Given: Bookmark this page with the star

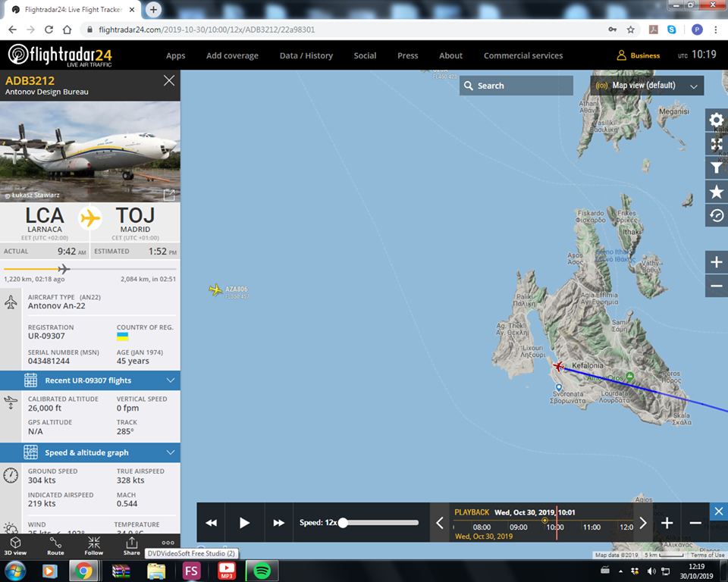Looking at the screenshot, I should coord(630,30).
